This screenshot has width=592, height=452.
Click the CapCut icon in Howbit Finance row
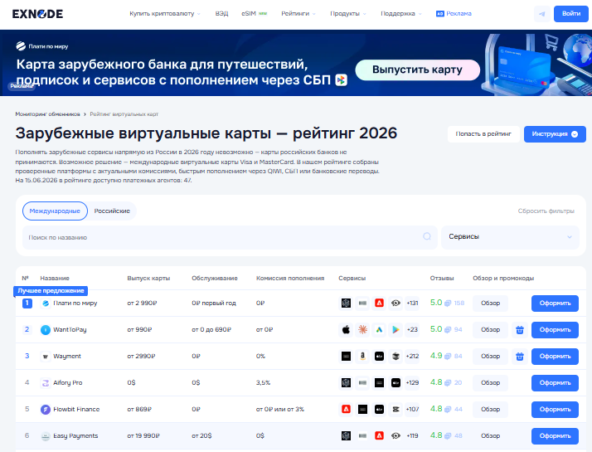tap(396, 409)
